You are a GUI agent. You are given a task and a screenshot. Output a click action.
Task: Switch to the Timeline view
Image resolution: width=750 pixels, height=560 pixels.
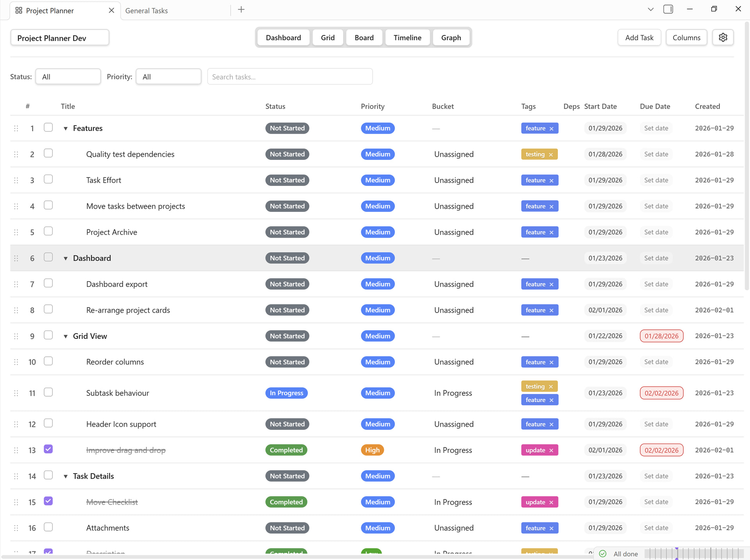coord(407,38)
